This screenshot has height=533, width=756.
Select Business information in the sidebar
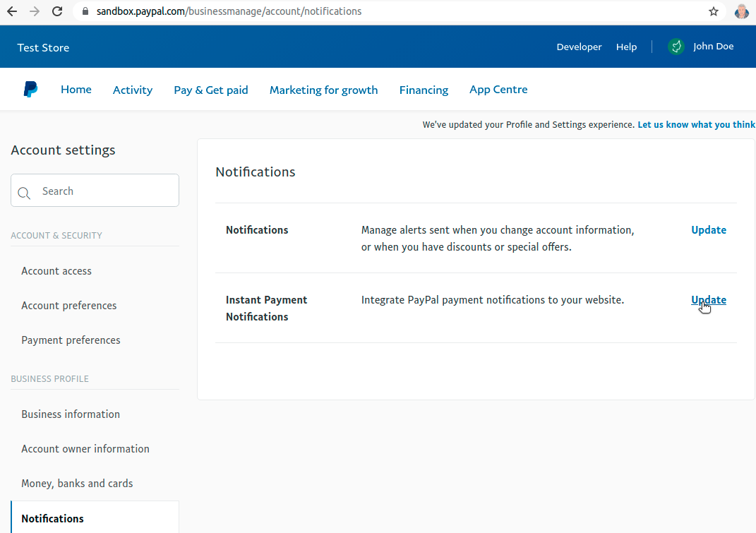tap(71, 414)
